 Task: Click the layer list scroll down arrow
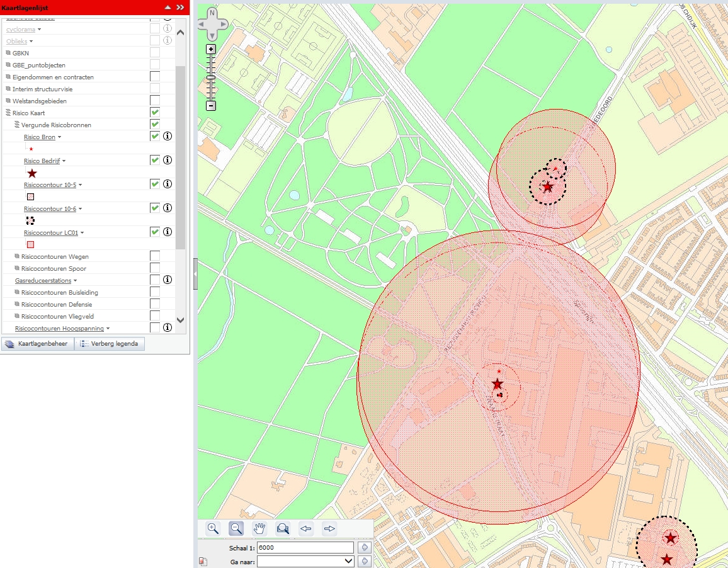click(x=181, y=320)
